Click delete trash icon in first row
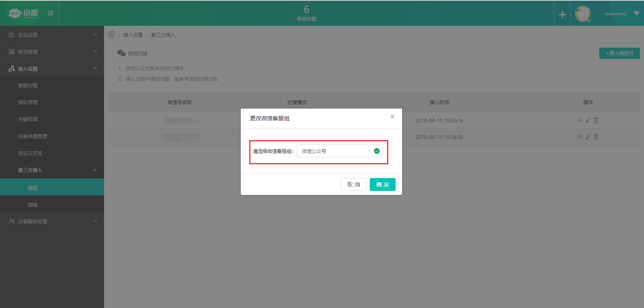This screenshot has height=308, width=644. [596, 120]
